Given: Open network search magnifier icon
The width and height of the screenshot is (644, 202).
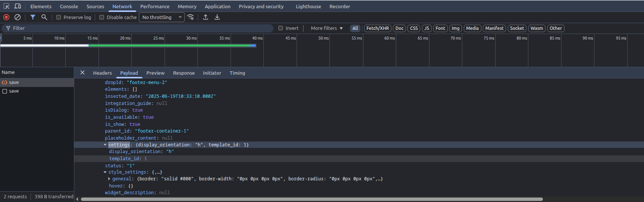Looking at the screenshot, I should (x=44, y=17).
